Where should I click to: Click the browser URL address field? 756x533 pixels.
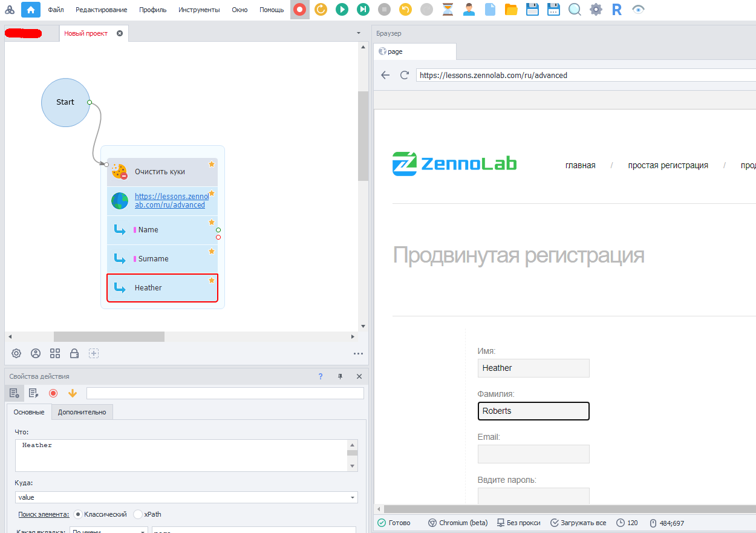585,76
